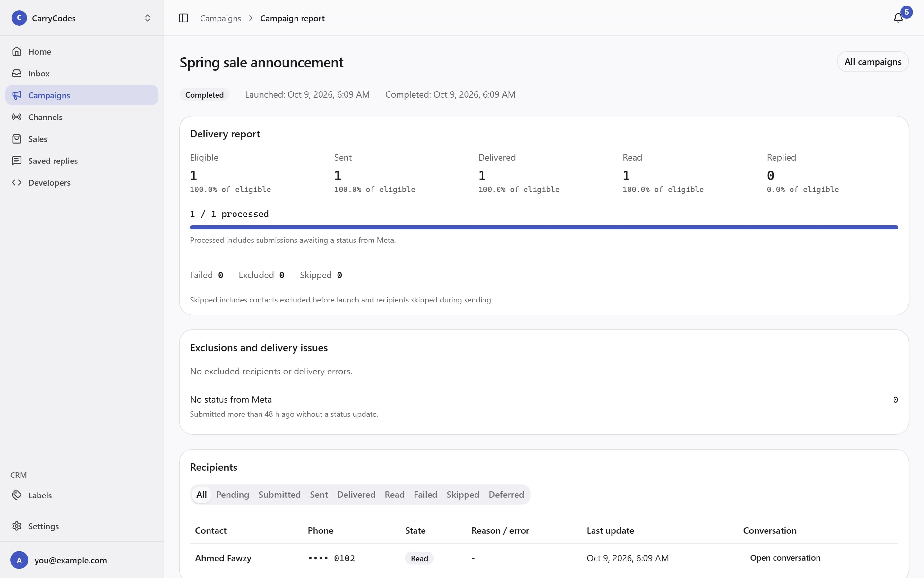Select the All recipients tab
Screen dimensions: 924x578
click(201, 494)
